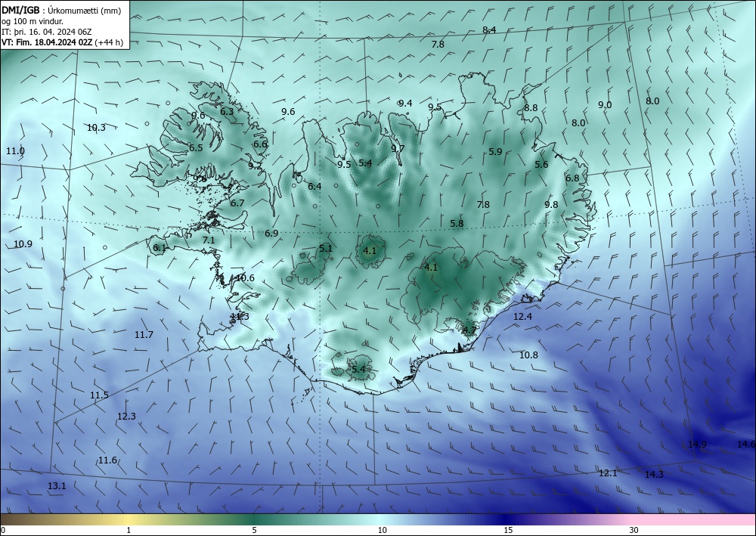Screen dimensions: 756x536
Task: Click the 6.4 value on the map
Action: click(314, 186)
